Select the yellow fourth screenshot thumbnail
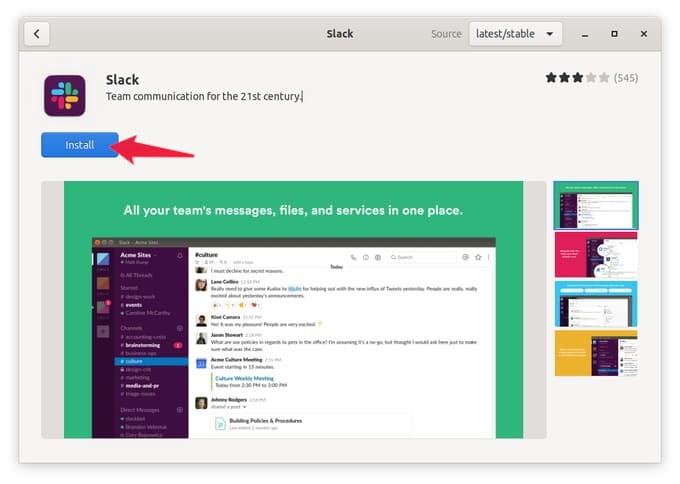680x484 pixels. pos(596,353)
